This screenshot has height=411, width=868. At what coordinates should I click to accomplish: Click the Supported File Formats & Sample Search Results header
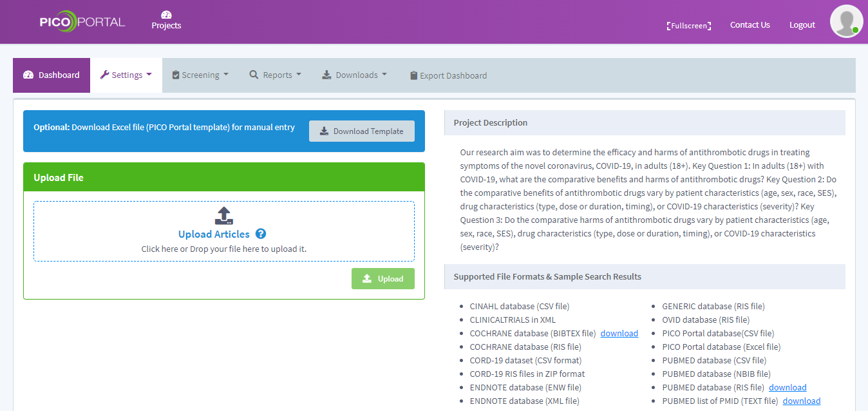click(x=645, y=276)
